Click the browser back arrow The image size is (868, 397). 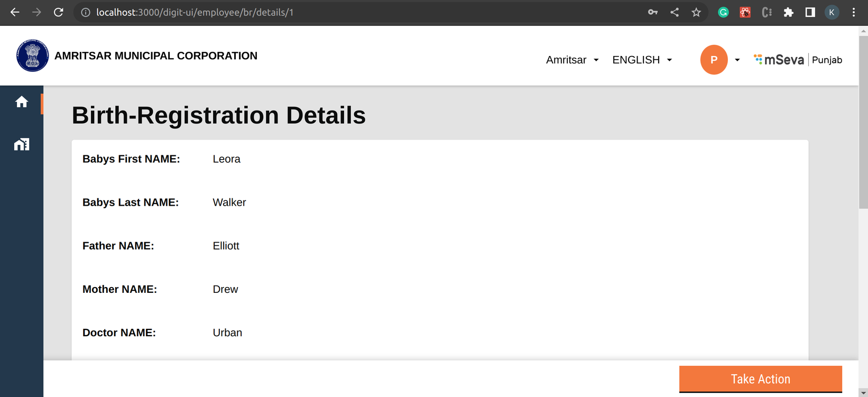pos(15,12)
